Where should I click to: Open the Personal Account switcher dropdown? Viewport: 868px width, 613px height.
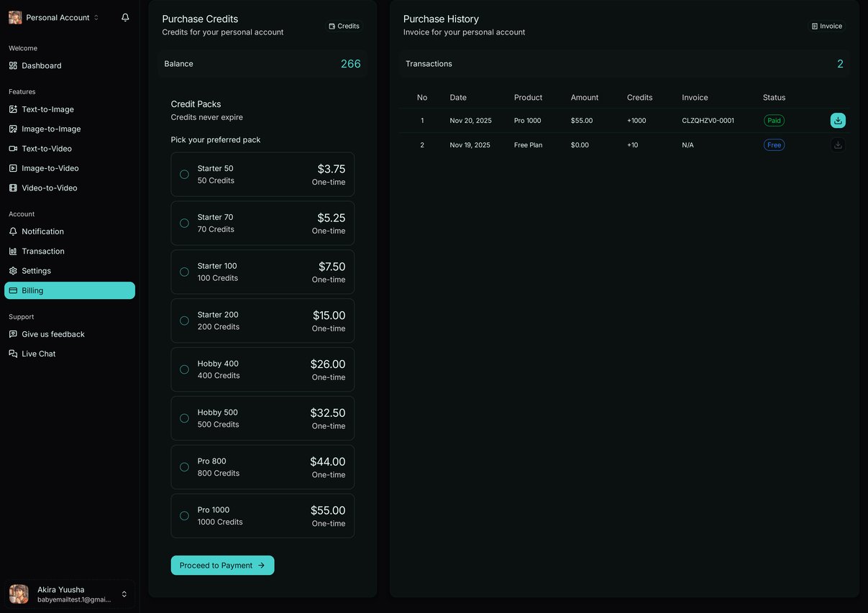54,17
